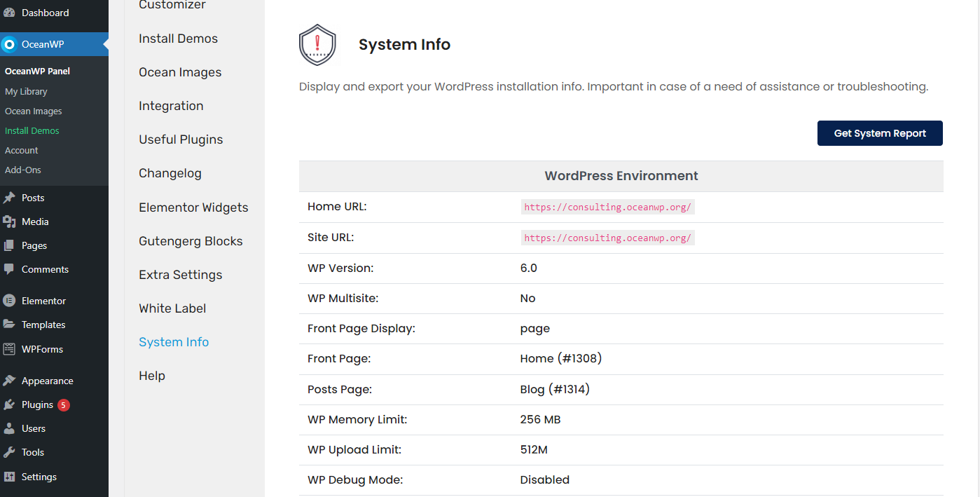980x497 pixels.
Task: Click the System Info shield icon
Action: coord(317,45)
